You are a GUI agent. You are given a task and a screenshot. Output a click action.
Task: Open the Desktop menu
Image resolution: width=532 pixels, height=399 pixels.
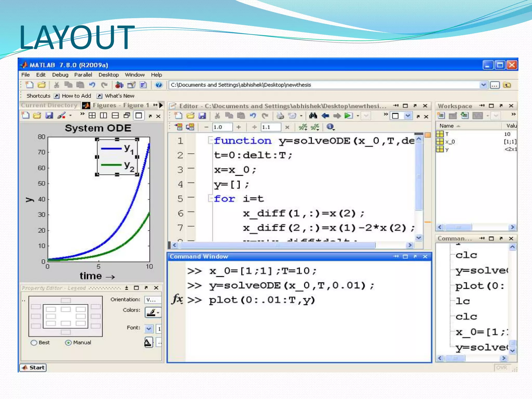(108, 75)
